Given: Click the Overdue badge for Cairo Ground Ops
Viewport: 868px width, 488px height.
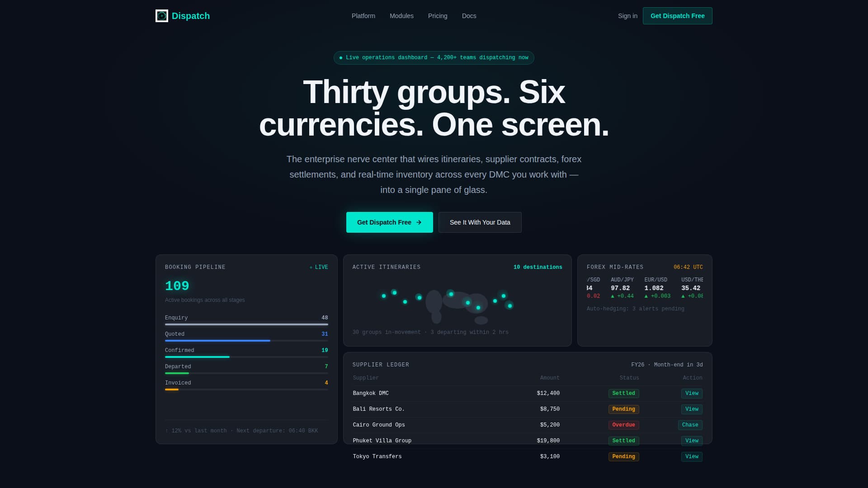Looking at the screenshot, I should (x=623, y=425).
